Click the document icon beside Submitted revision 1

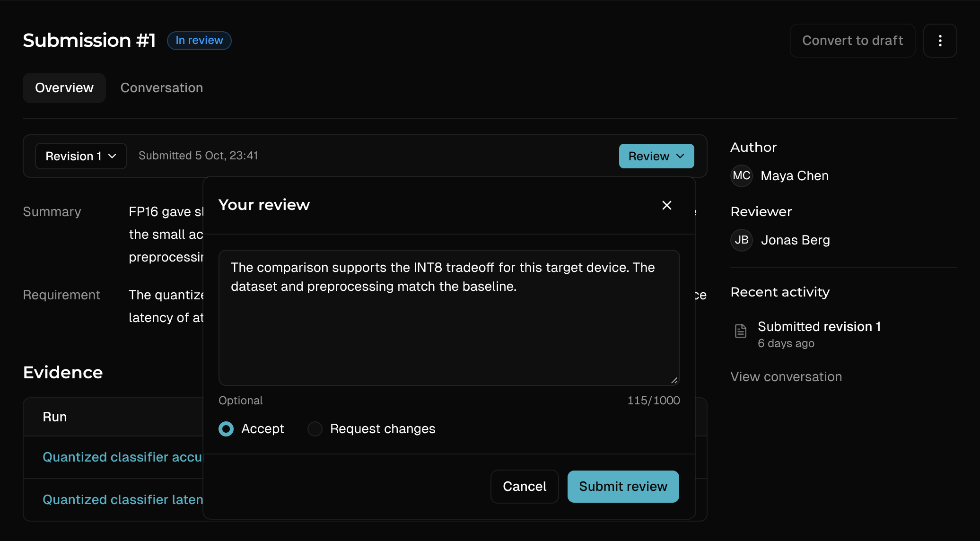741,331
